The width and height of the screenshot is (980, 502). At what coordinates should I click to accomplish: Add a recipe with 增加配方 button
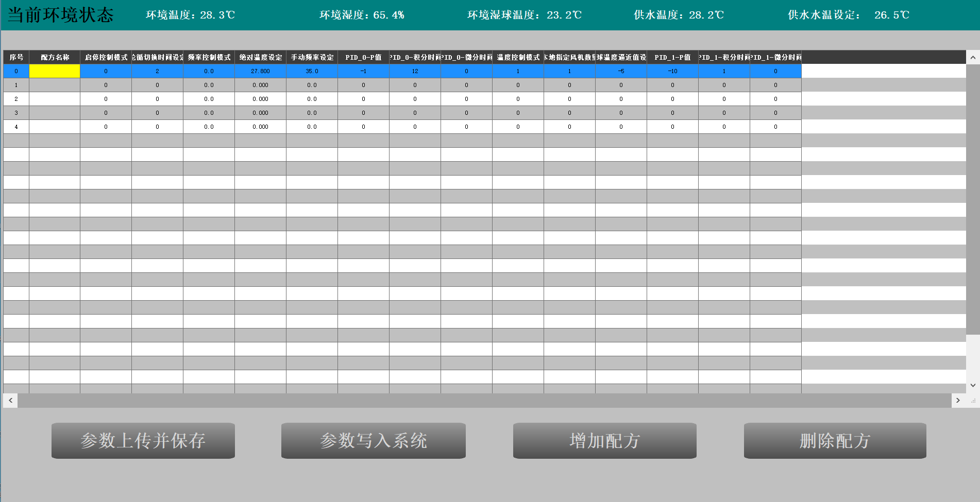(604, 441)
